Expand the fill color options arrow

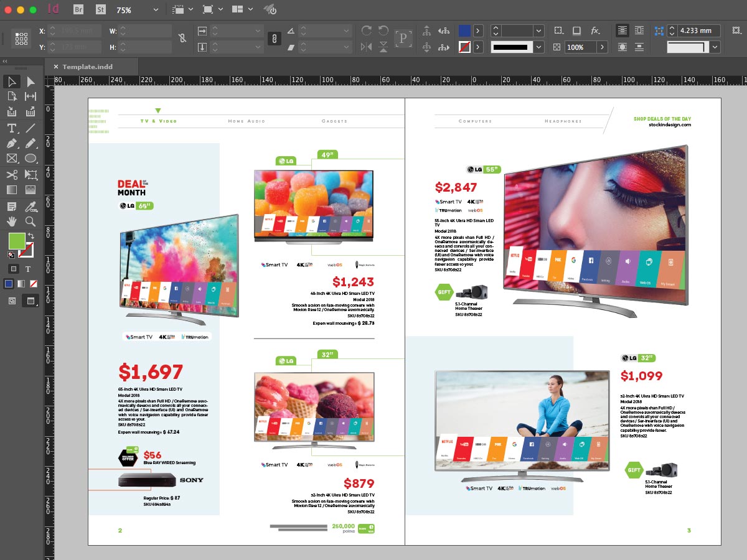pyautogui.click(x=478, y=30)
